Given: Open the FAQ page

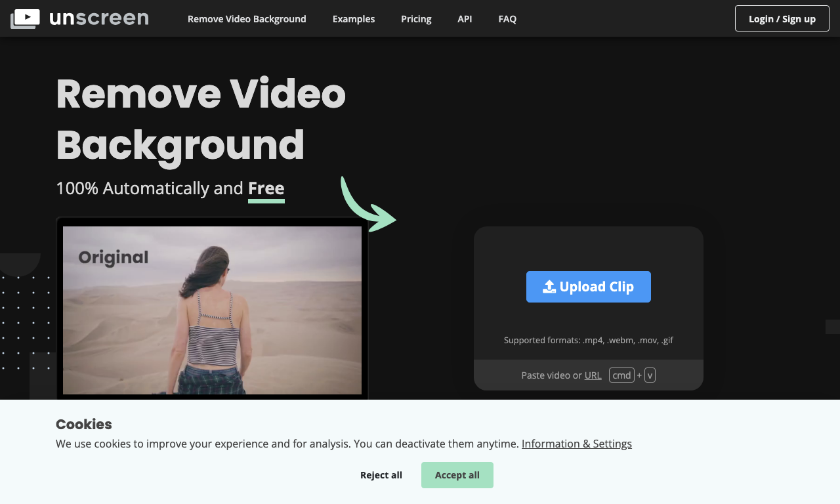Looking at the screenshot, I should (507, 19).
